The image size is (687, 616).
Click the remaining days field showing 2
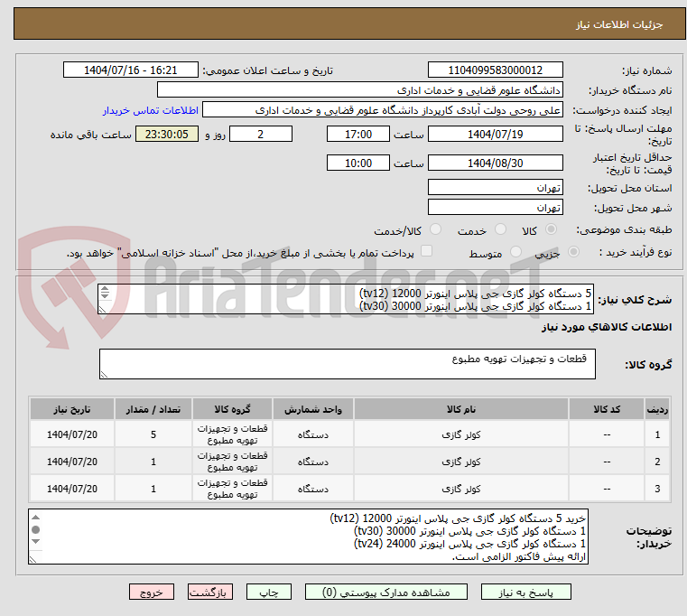click(261, 135)
